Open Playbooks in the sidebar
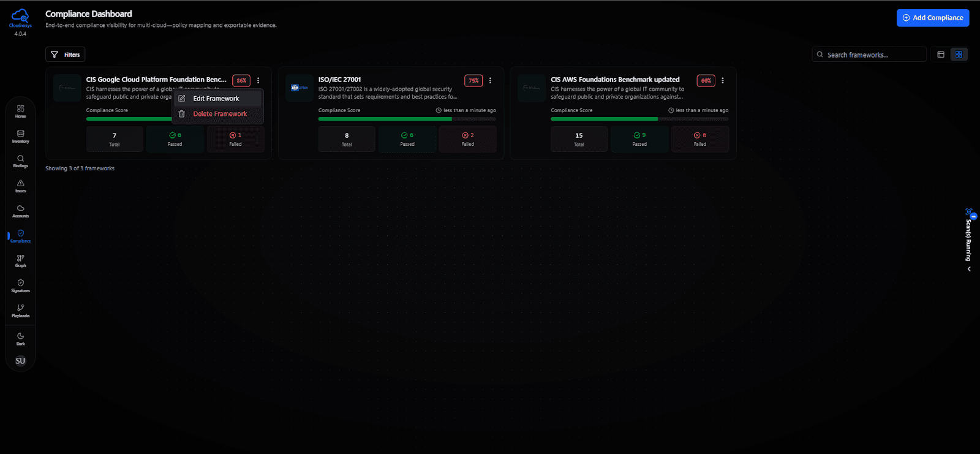Screen dimensions: 980x454 20,311
